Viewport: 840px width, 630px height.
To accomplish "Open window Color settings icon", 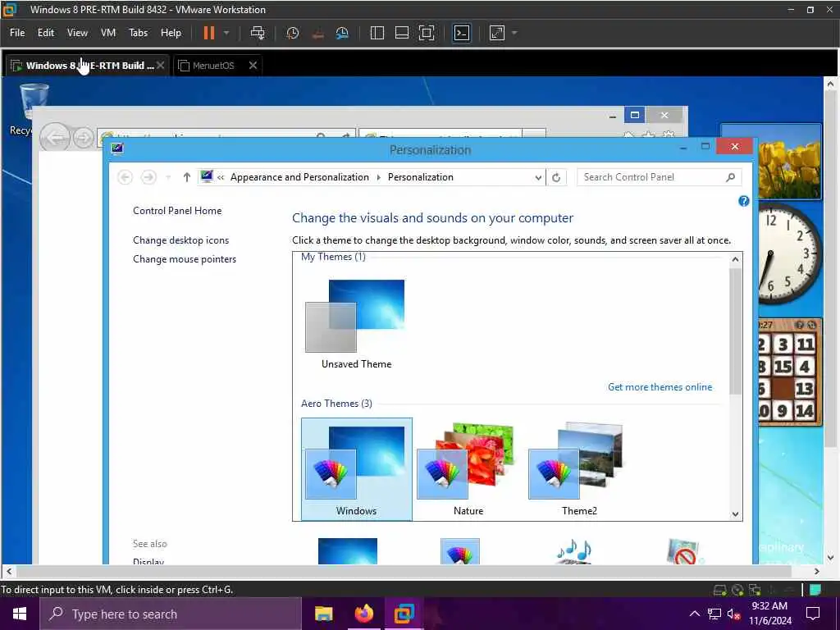I will tap(459, 551).
